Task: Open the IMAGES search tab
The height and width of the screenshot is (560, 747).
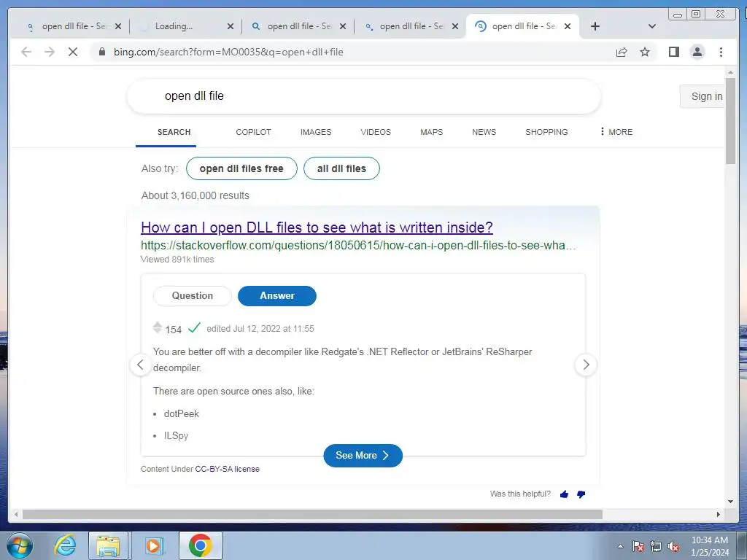Action: (x=316, y=132)
